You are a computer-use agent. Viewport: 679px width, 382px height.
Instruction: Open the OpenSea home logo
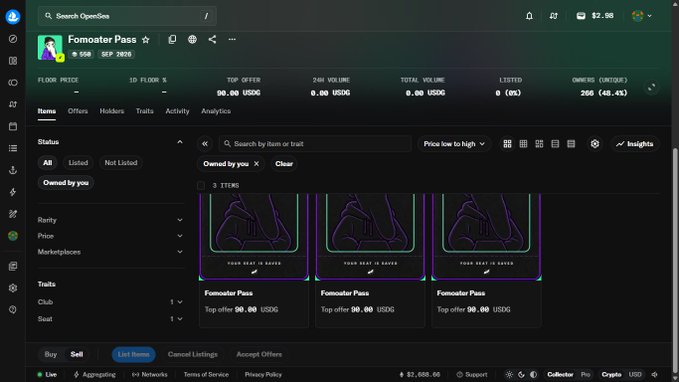[x=13, y=16]
